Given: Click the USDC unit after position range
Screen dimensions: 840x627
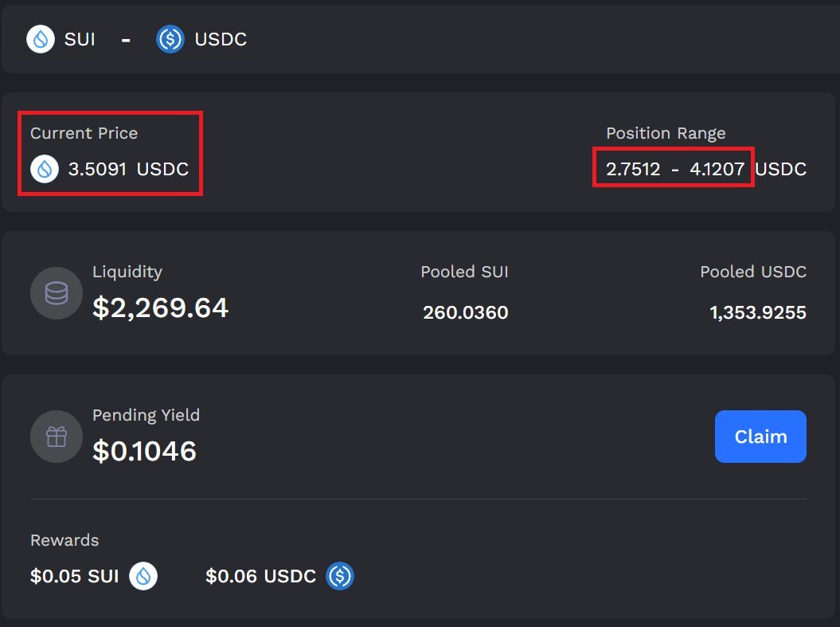Looking at the screenshot, I should pyautogui.click(x=780, y=170).
